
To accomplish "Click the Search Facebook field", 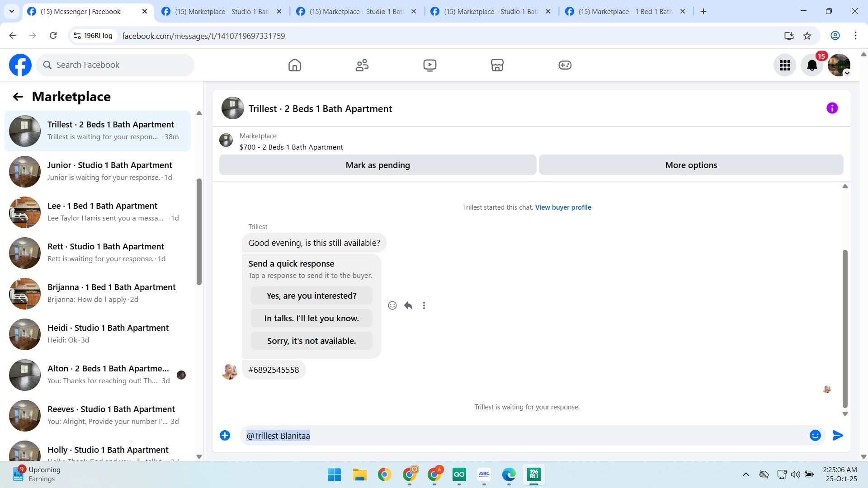I will pos(115,65).
